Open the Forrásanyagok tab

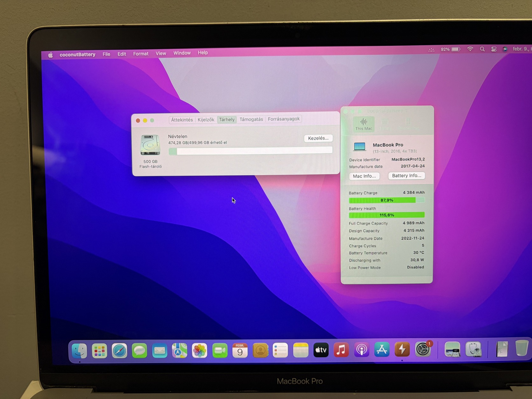[x=284, y=119]
